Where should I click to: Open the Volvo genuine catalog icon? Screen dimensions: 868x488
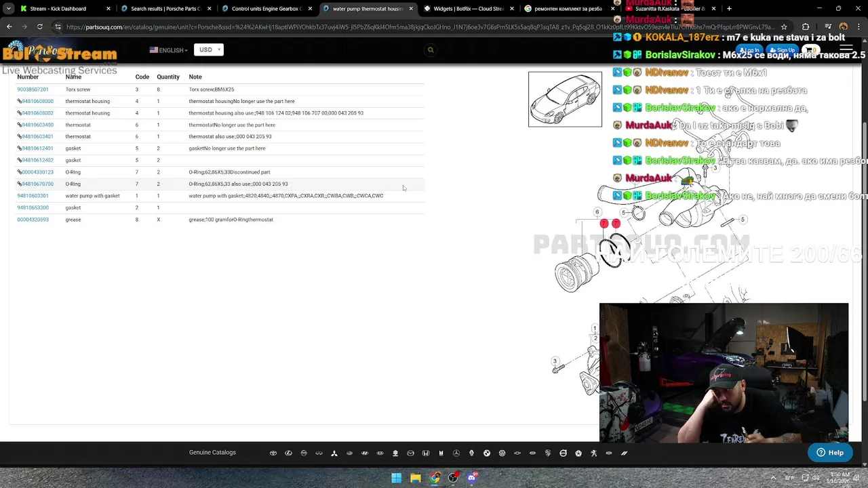coord(563,453)
